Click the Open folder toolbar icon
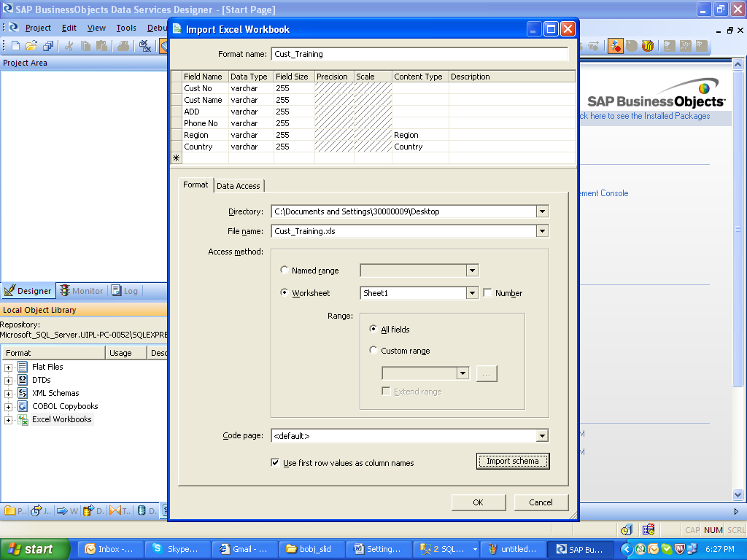The height and width of the screenshot is (560, 747). click(x=31, y=46)
